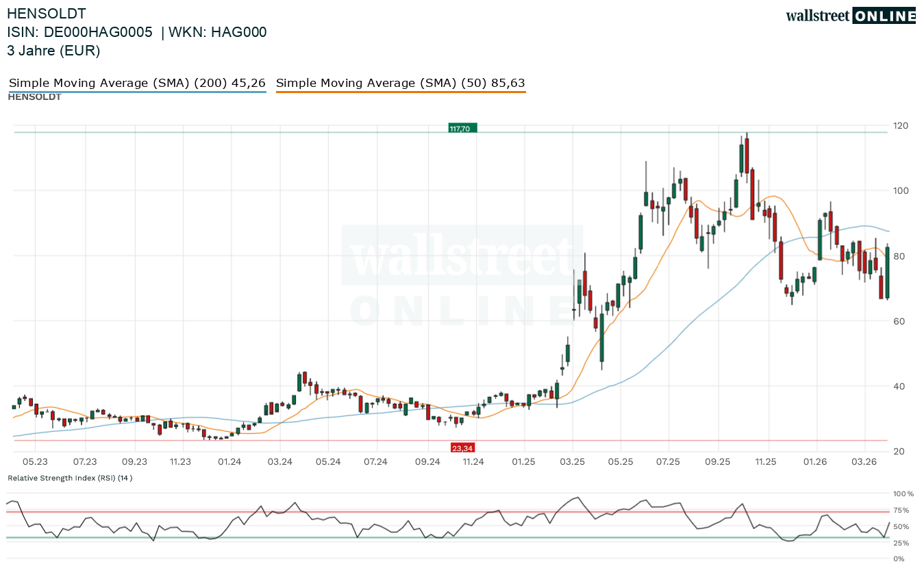Viewport: 924px width, 577px height.
Task: Click the 75 % RSI axis label
Action: coord(901,510)
